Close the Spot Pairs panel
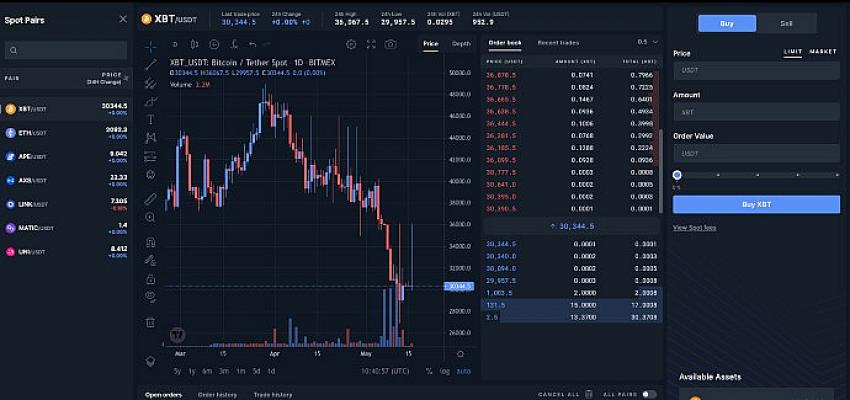This screenshot has height=400, width=850. pyautogui.click(x=123, y=19)
